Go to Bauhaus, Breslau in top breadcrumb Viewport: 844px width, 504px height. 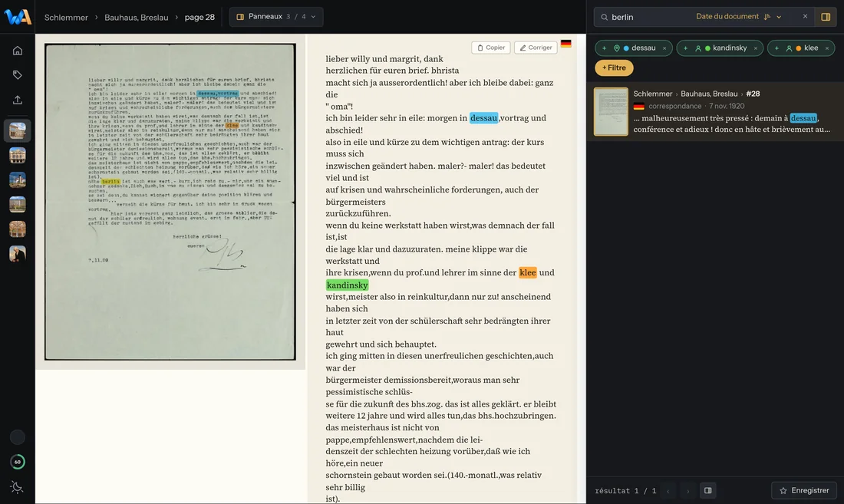[x=136, y=17]
